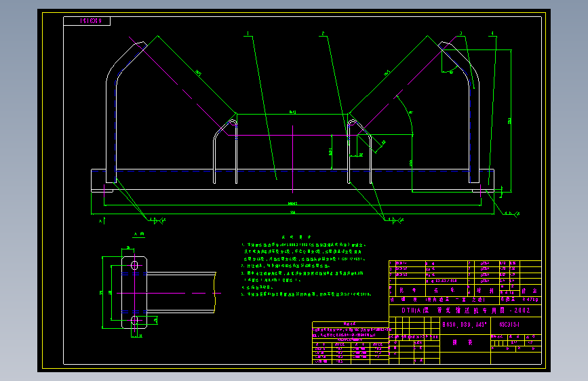588x381 pixels.
Task: Click the "B650, D89, λ45°" specification text
Action: 465,325
